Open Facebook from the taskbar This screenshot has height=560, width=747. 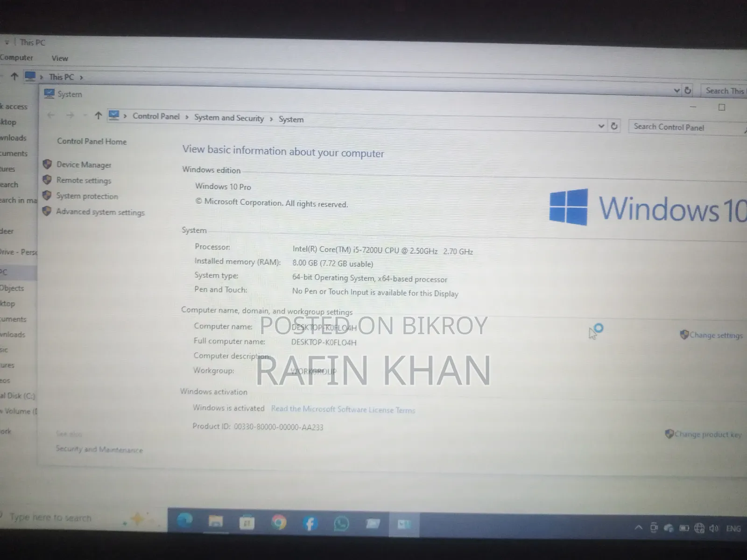click(310, 523)
